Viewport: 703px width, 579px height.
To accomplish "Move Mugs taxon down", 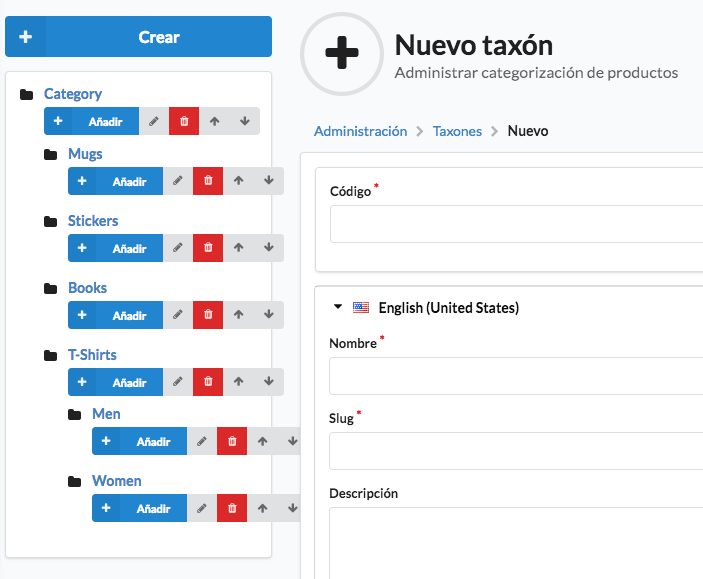I will 269,181.
